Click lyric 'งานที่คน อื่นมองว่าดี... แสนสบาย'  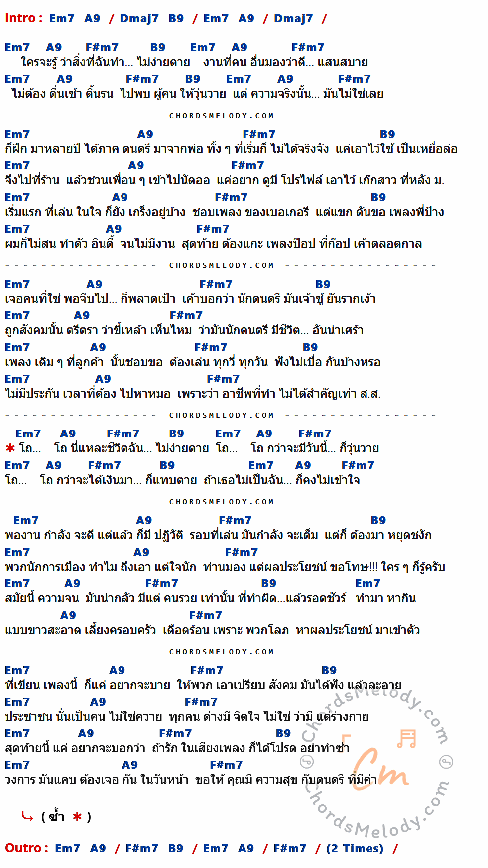pos(286,62)
